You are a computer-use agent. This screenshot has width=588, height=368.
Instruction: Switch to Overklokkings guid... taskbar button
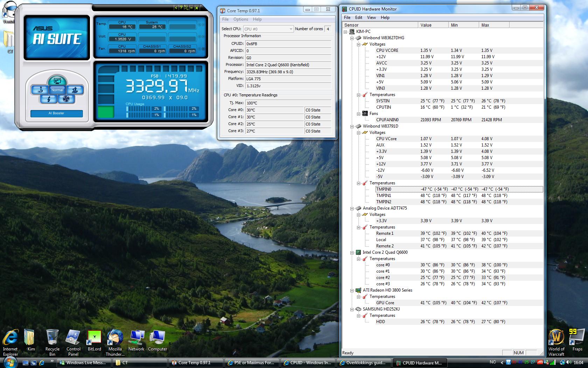pos(364,363)
